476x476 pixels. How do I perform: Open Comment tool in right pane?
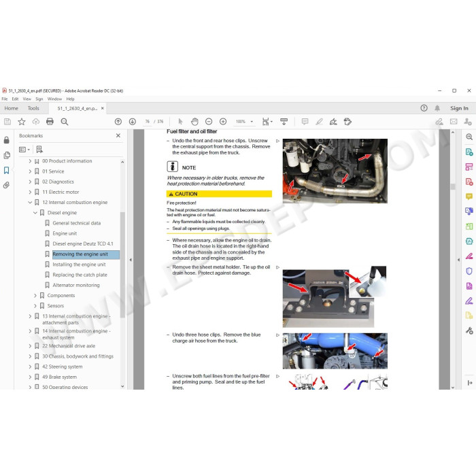coord(469,197)
